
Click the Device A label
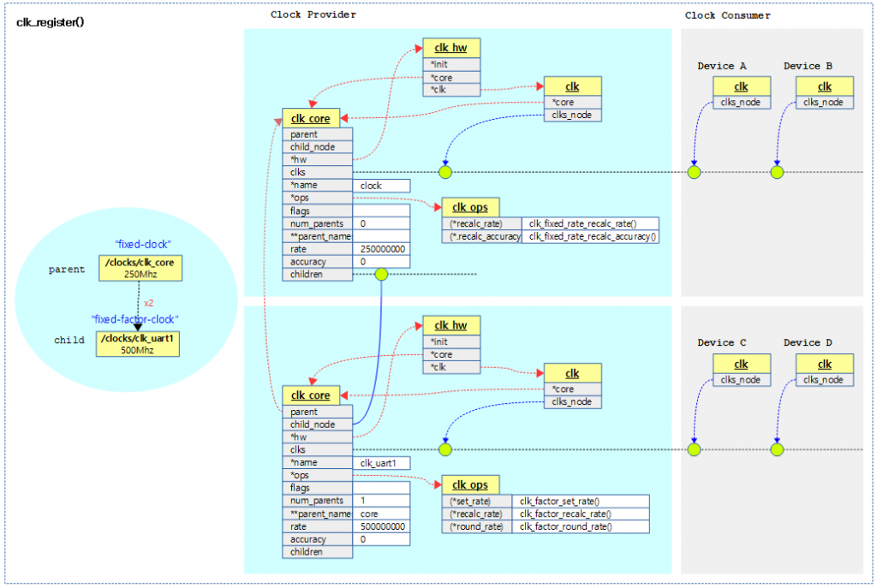tap(721, 66)
